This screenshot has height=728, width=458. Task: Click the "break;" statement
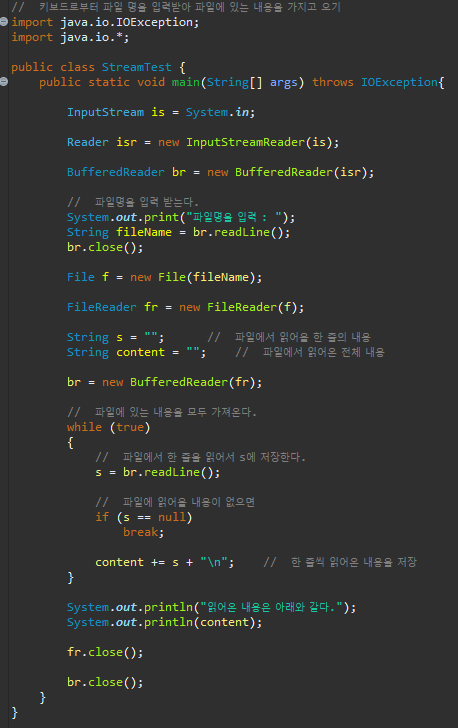(x=144, y=532)
